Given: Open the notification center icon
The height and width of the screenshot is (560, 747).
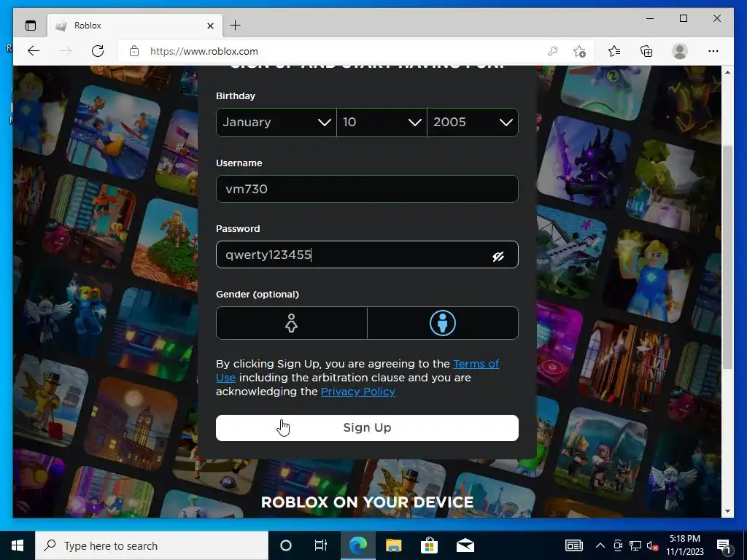Looking at the screenshot, I should pyautogui.click(x=724, y=545).
